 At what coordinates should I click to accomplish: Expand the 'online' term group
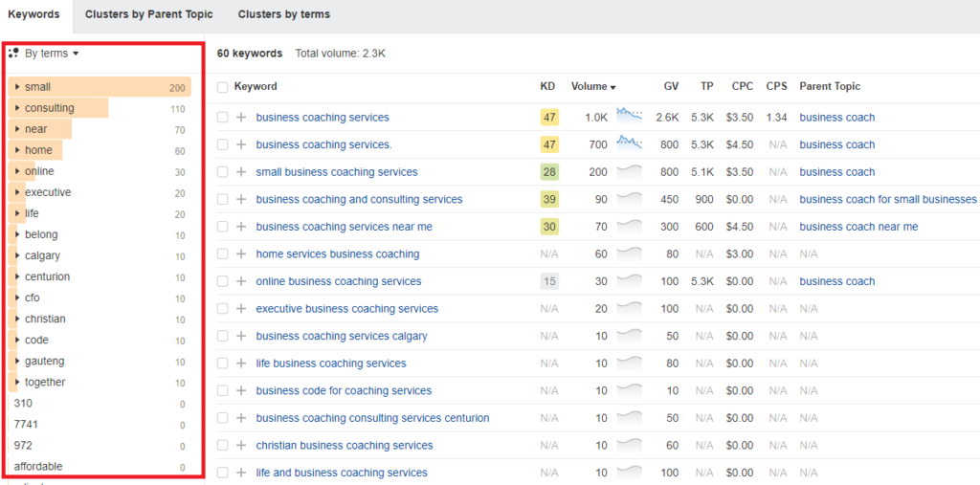click(x=17, y=171)
